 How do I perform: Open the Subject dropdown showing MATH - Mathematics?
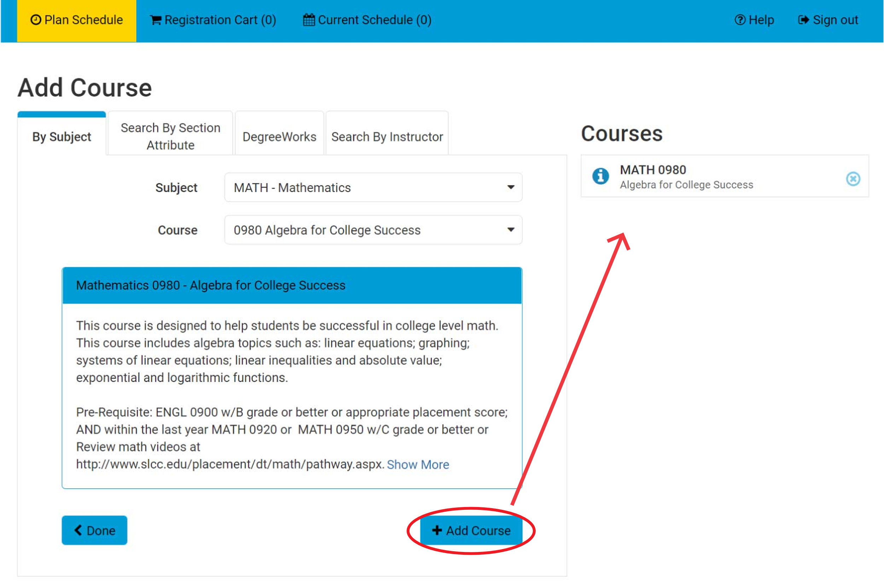[x=373, y=187]
